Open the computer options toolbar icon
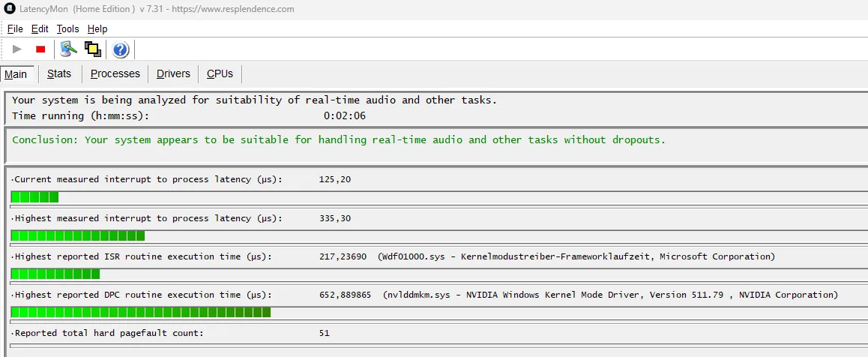The image size is (868, 357). pos(69,49)
